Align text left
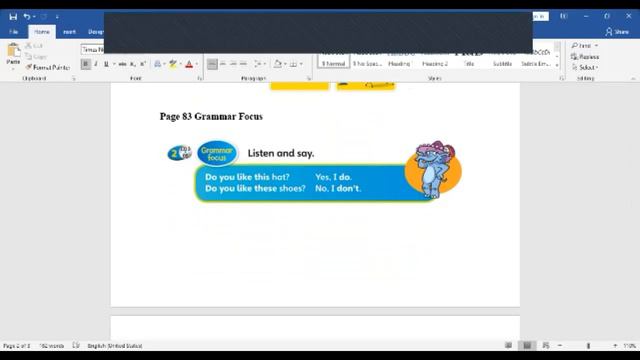The image size is (640, 360). pyautogui.click(x=212, y=64)
